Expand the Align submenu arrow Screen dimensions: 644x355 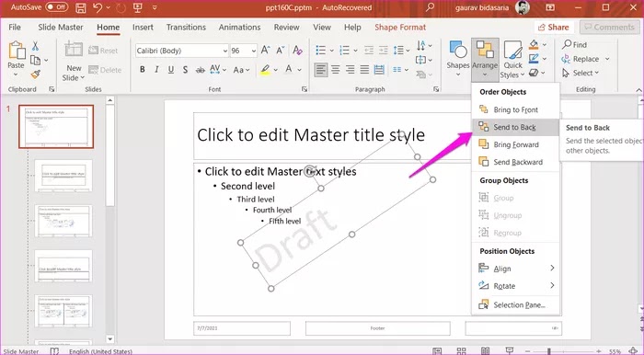pyautogui.click(x=552, y=269)
